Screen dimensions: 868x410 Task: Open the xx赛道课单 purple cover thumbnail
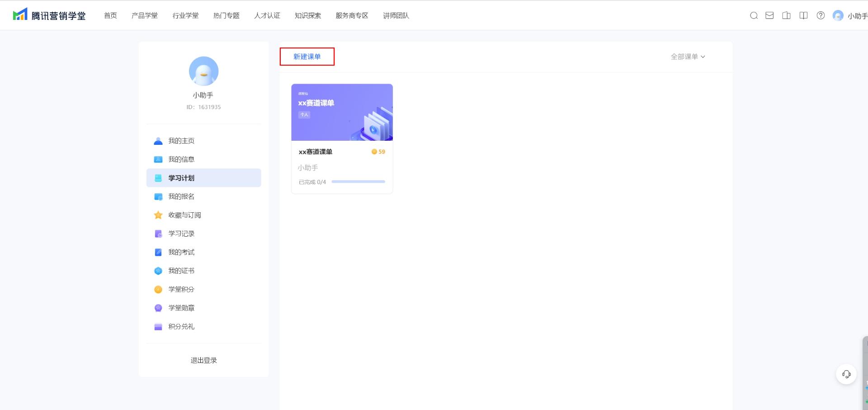tap(342, 112)
